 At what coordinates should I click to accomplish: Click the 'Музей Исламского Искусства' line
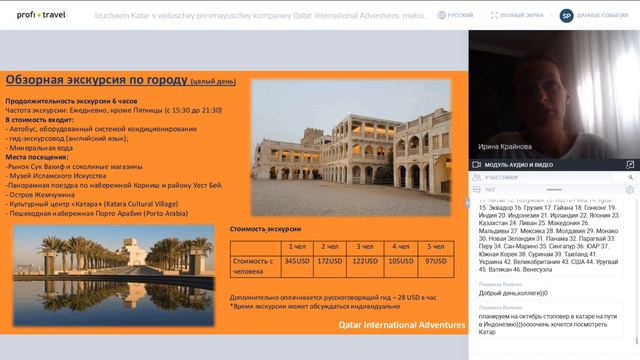pos(56,176)
